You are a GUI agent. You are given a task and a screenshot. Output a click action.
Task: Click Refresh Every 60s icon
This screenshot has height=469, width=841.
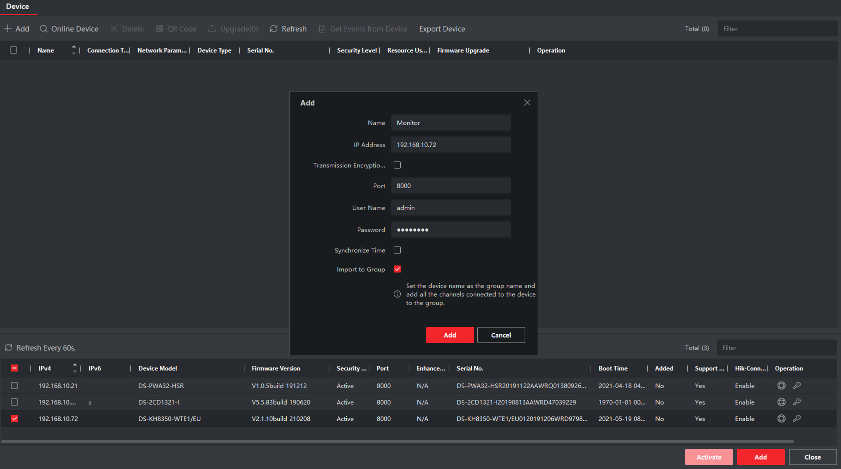9,348
